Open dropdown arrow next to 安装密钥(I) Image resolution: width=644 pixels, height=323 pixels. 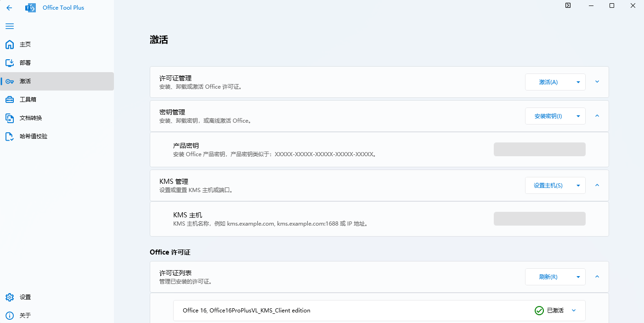pos(578,116)
